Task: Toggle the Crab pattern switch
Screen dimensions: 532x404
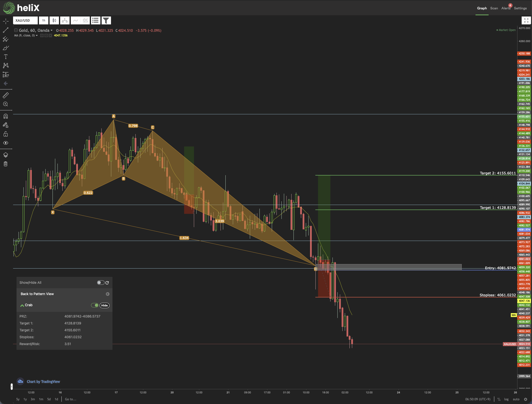Action: point(95,305)
